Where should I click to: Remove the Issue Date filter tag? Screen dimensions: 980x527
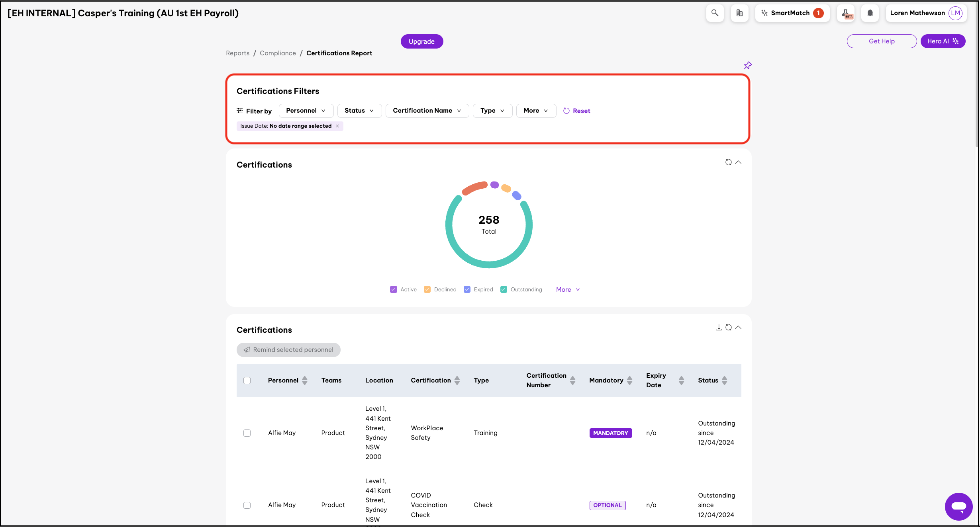(x=337, y=126)
